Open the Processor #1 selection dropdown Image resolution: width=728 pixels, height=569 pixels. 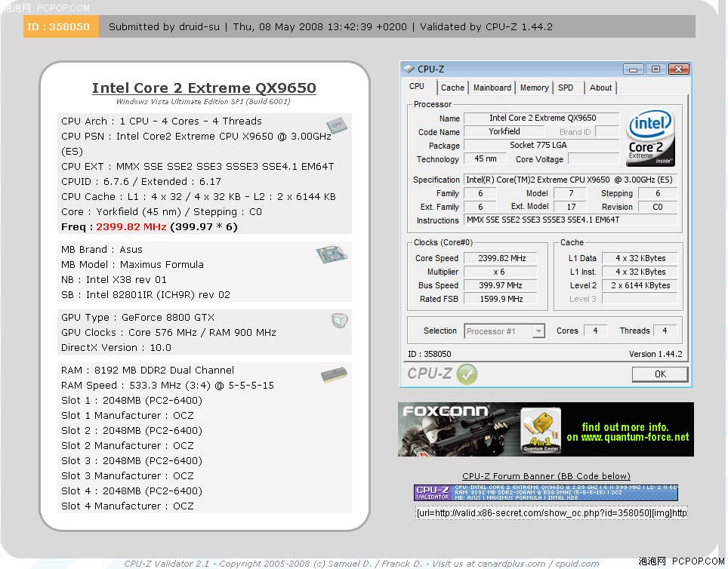point(538,331)
